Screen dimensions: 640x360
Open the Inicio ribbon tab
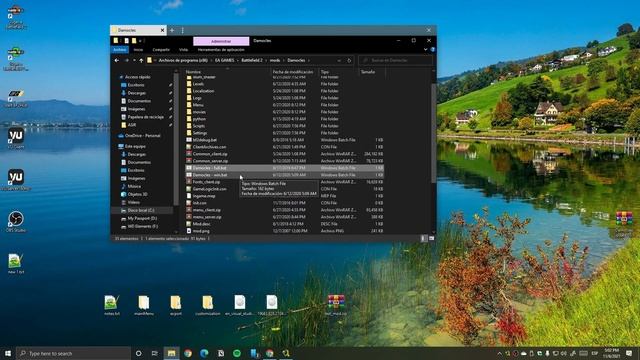click(138, 50)
